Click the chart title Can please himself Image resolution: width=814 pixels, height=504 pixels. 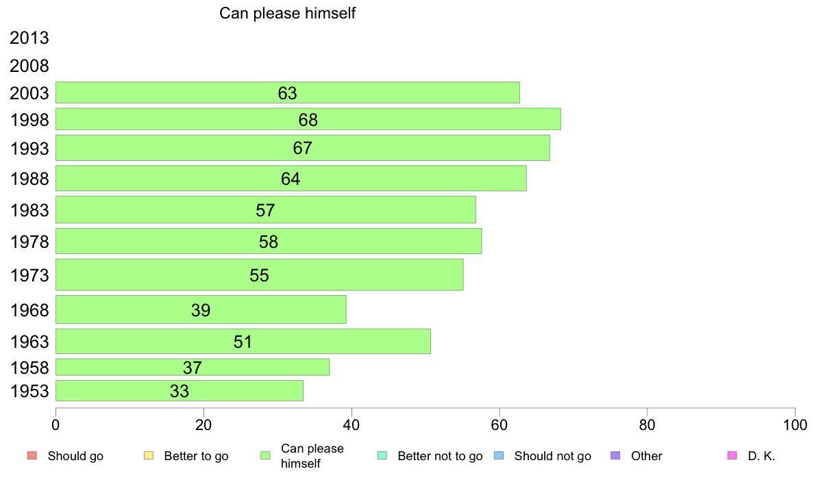287,13
